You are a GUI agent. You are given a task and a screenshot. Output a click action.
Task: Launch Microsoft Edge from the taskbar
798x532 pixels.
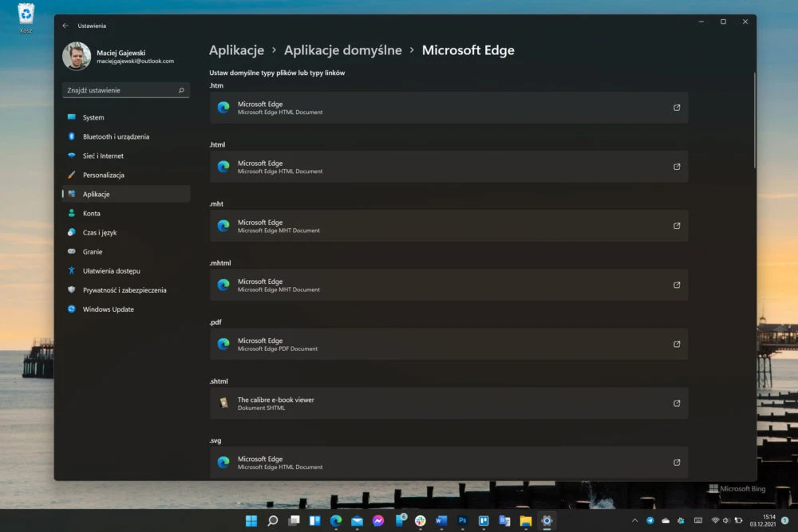point(336,521)
